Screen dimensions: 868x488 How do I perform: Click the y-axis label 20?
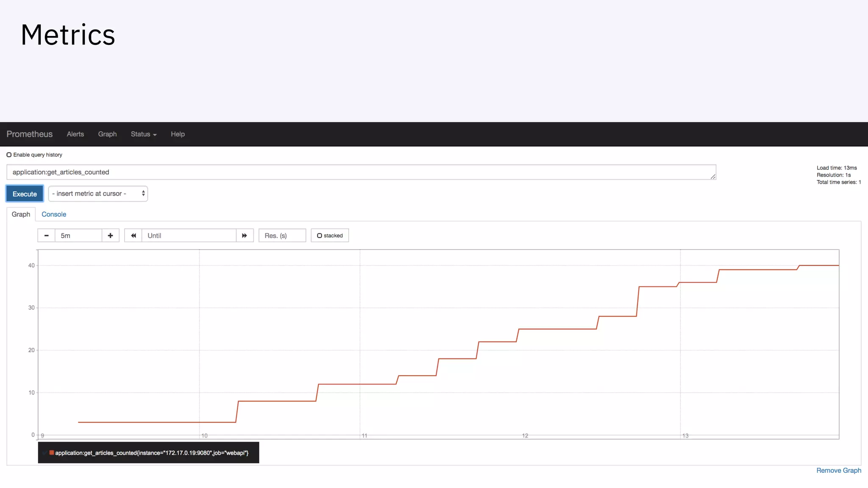[x=31, y=350]
